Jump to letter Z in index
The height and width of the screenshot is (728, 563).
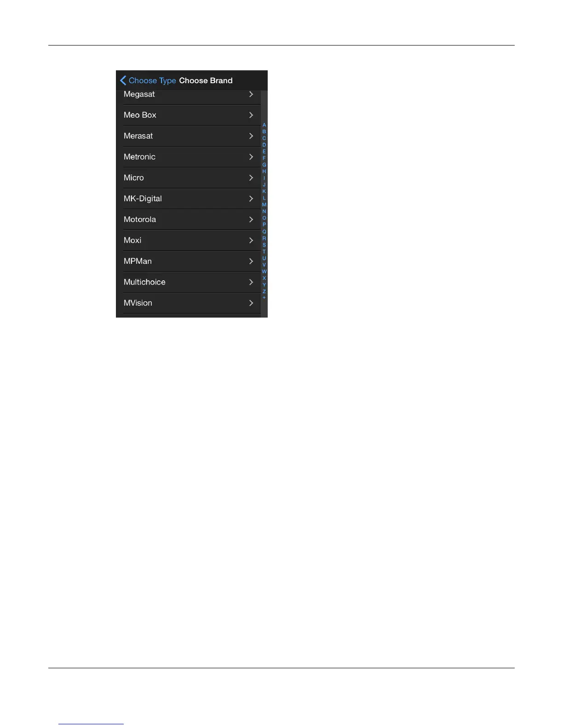(264, 291)
